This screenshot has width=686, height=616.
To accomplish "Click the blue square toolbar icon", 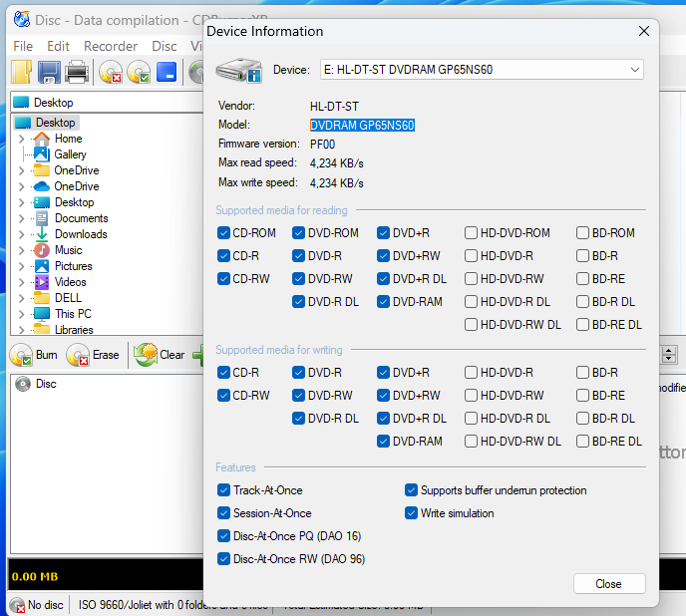I will [167, 72].
